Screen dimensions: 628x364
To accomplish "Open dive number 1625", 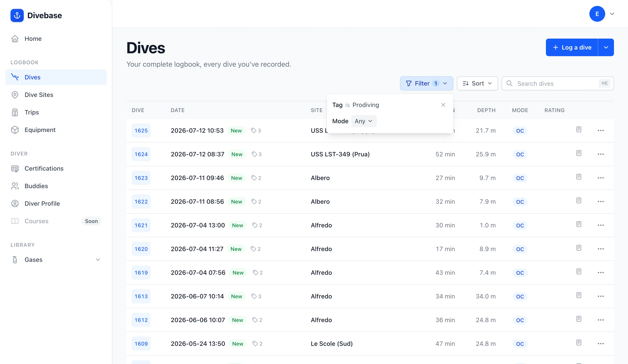I will point(141,130).
